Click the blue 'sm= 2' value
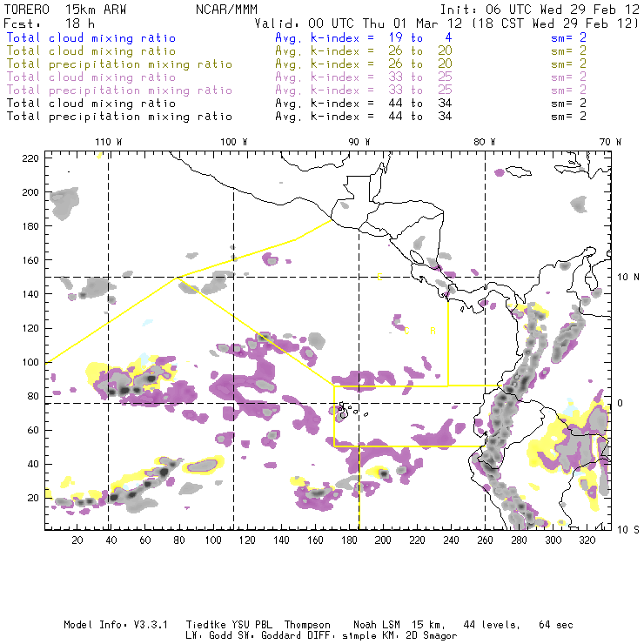This screenshot has width=644, height=644. click(x=568, y=37)
